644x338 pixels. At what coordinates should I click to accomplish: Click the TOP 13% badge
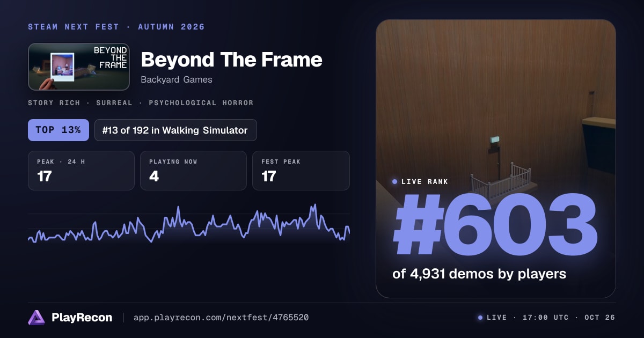58,130
